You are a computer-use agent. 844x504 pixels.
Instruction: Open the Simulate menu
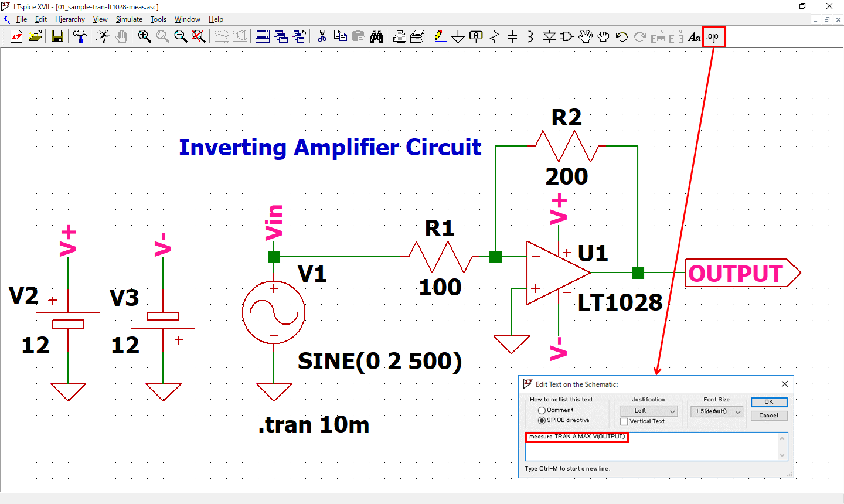click(129, 19)
